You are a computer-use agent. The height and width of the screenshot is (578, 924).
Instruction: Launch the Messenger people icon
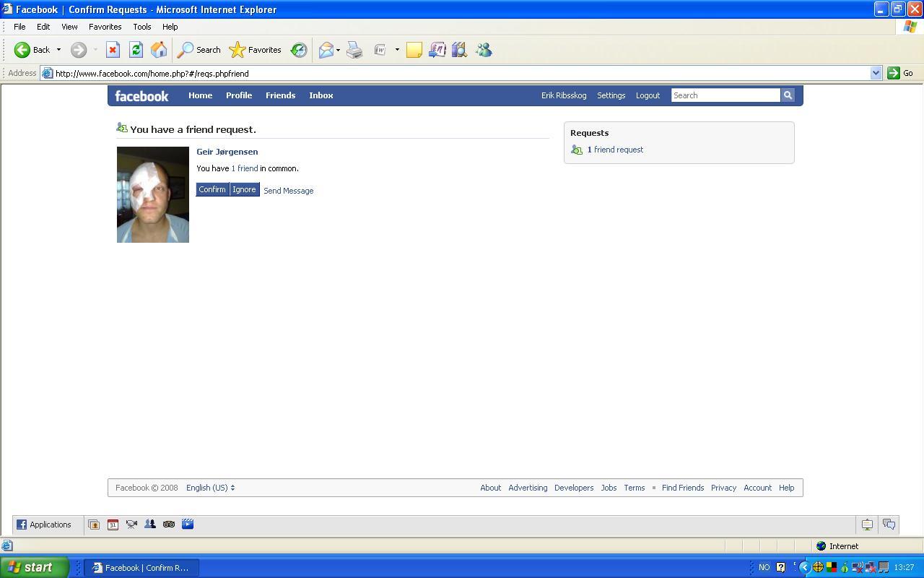(484, 50)
